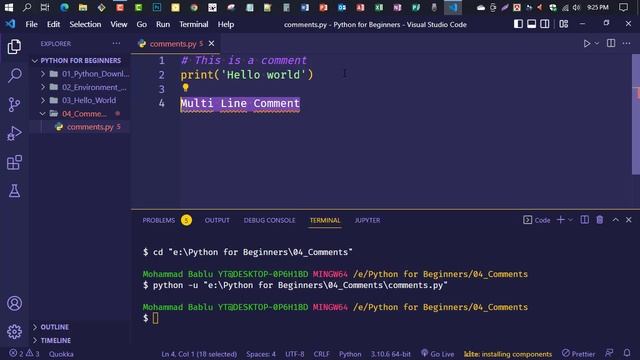Open the Manage gear icon

pos(14,331)
